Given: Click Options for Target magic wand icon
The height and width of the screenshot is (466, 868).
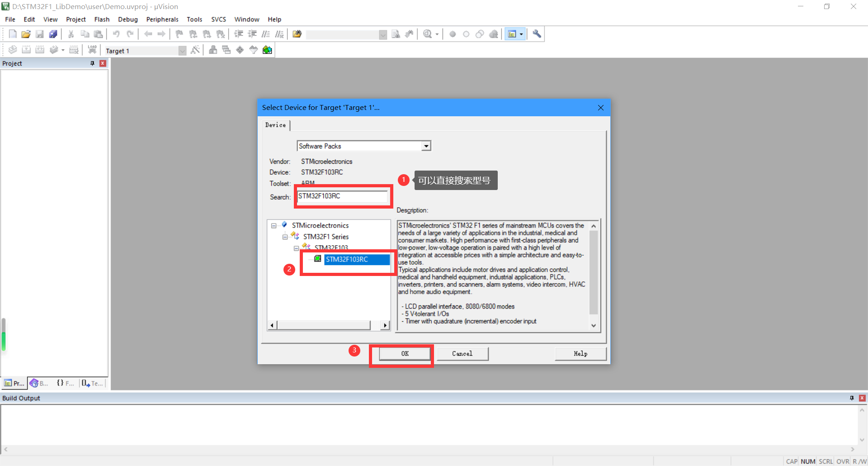Looking at the screenshot, I should [195, 50].
